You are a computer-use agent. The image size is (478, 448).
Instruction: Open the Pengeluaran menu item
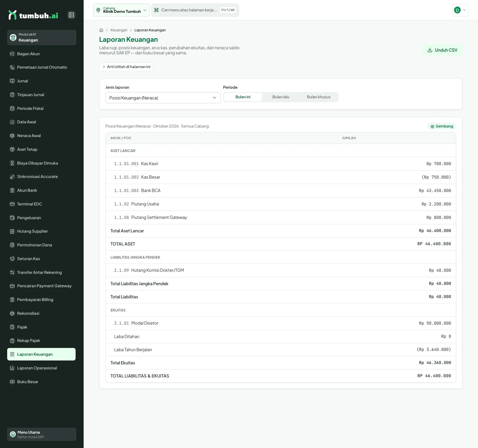click(42, 218)
